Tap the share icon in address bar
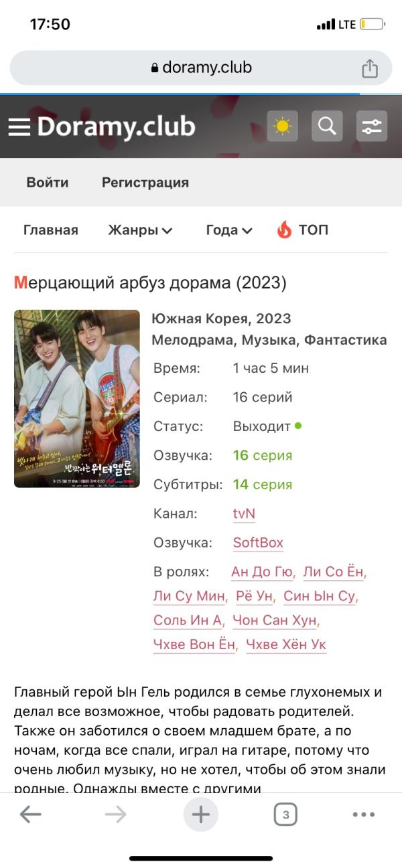This screenshot has width=402, height=868. point(370,68)
